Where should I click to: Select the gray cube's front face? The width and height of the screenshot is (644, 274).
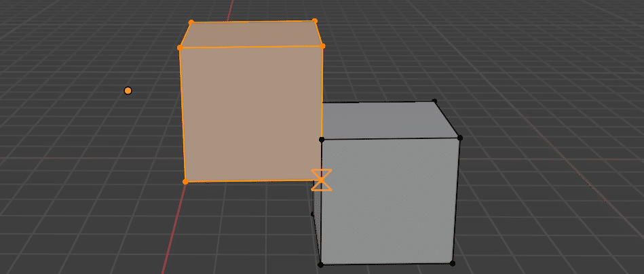point(389,201)
